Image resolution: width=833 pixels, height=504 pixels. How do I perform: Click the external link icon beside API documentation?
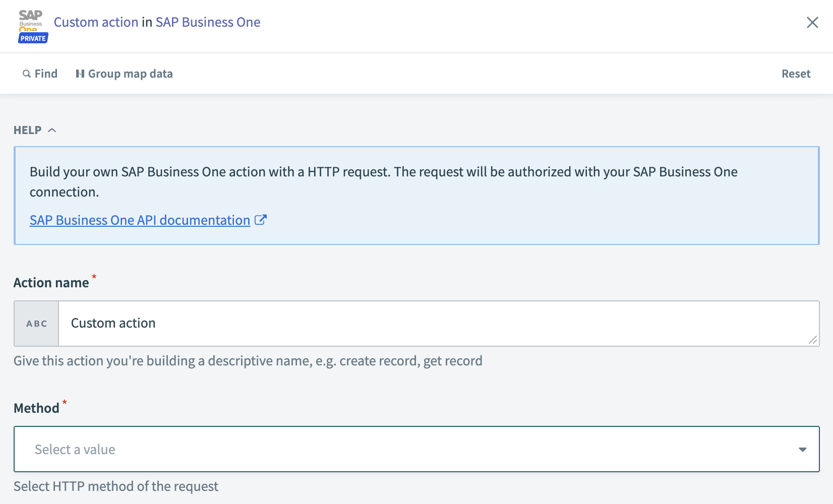click(x=261, y=220)
